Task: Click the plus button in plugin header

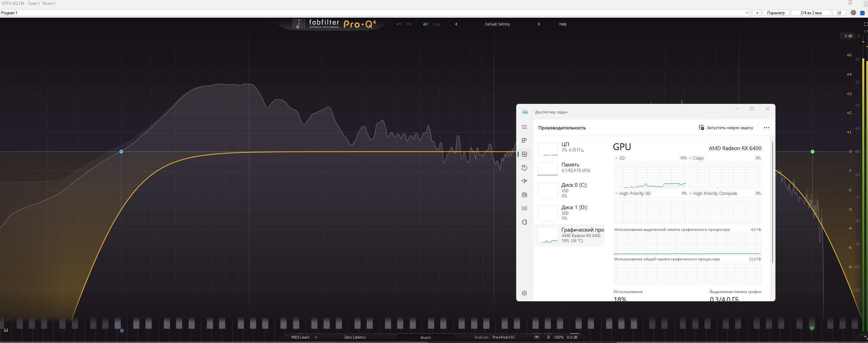Action: tap(757, 13)
